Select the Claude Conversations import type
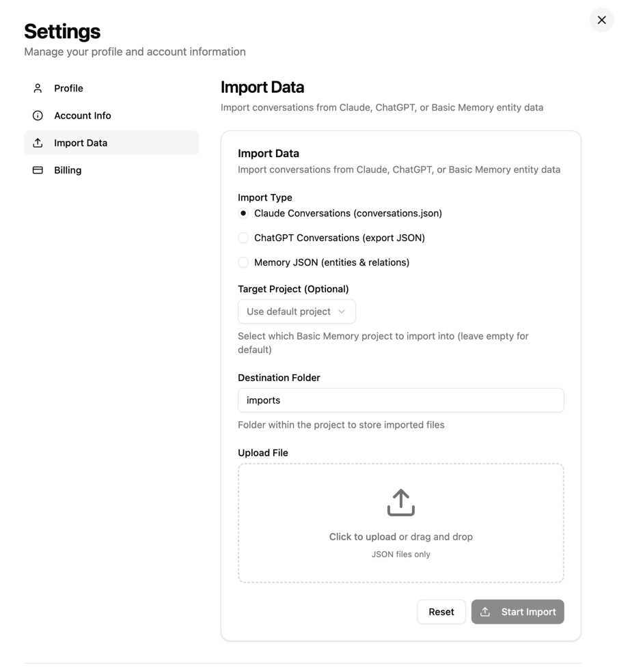Image resolution: width=630 pixels, height=672 pixels. coord(243,213)
